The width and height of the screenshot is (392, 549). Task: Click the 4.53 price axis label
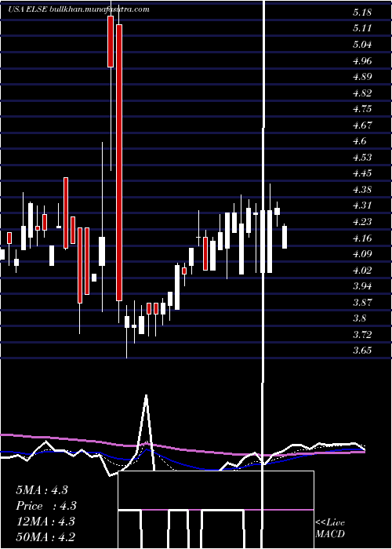click(x=362, y=157)
